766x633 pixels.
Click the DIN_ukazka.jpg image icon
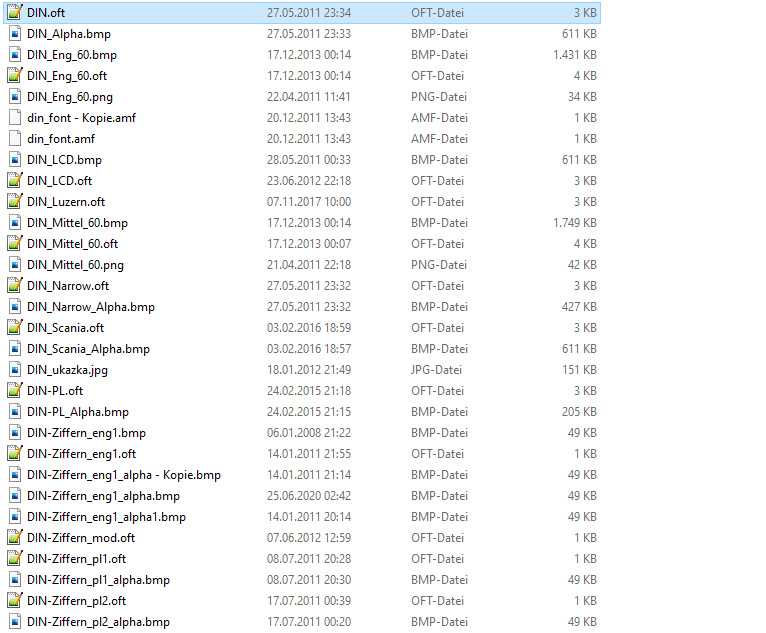pos(15,369)
